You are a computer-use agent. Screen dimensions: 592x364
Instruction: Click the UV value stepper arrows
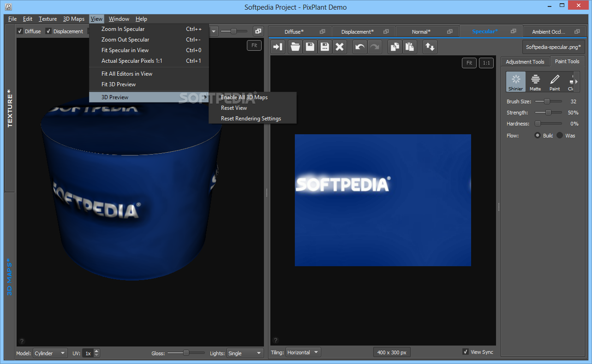click(x=96, y=353)
